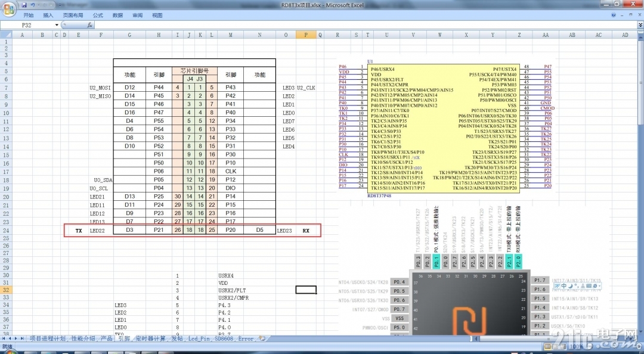This screenshot has height=354, width=644.
Task: Expand the Name Box dropdown arrow
Action: (x=57, y=25)
